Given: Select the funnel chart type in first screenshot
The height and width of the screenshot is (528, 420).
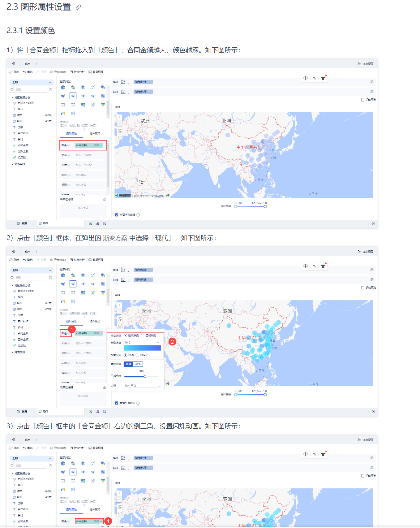Looking at the screenshot, I should (103, 105).
